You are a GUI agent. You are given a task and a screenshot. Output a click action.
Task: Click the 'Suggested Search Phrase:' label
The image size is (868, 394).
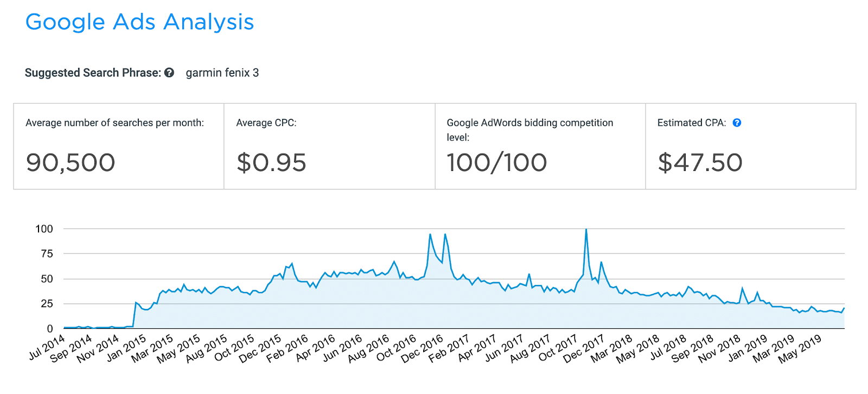click(x=93, y=73)
